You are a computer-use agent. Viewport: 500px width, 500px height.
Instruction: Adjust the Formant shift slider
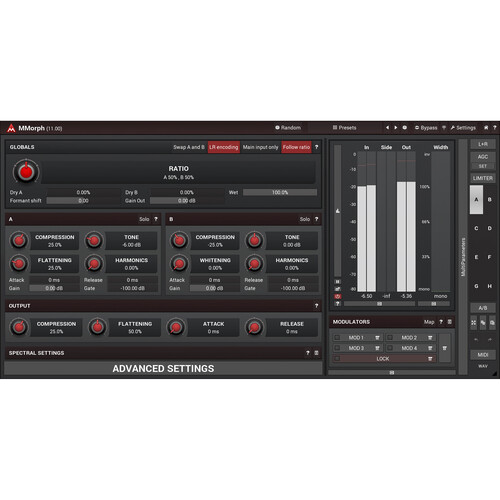pos(83,201)
